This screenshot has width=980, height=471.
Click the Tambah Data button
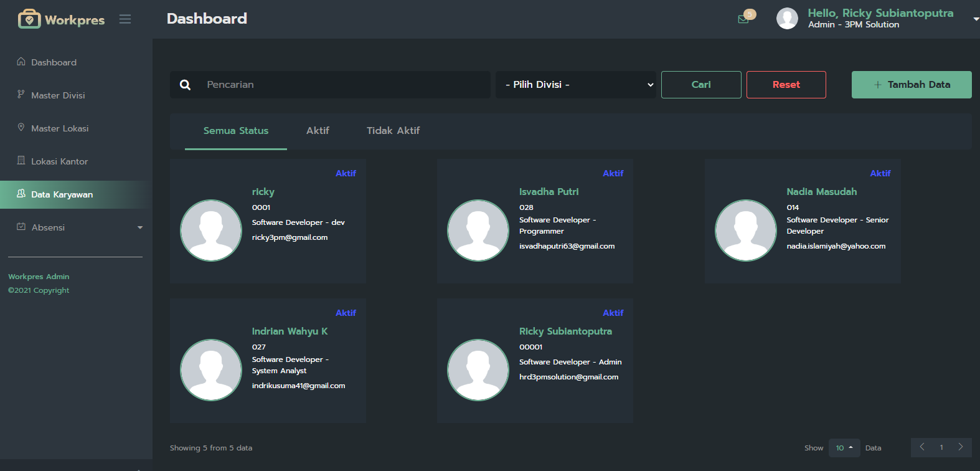tap(912, 85)
